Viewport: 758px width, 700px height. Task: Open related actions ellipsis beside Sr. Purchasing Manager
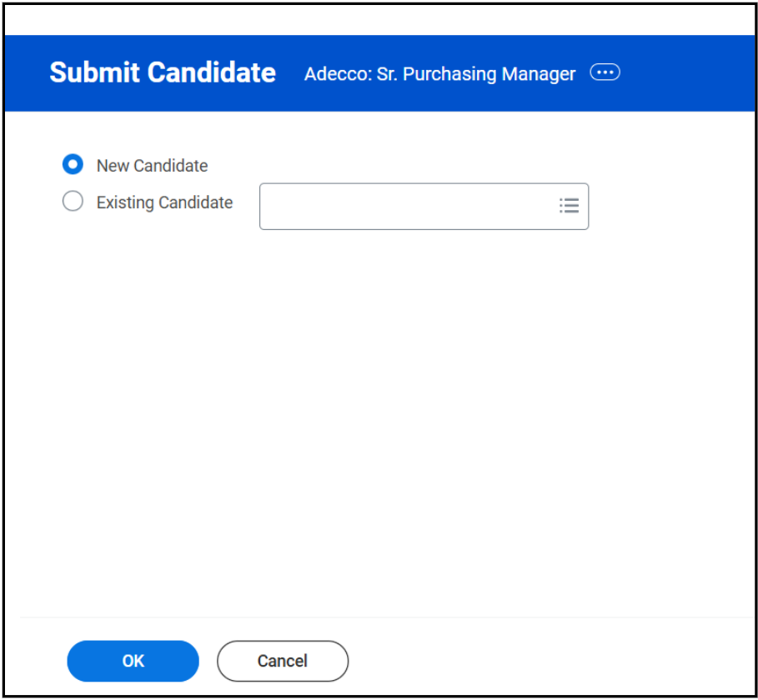tap(605, 73)
